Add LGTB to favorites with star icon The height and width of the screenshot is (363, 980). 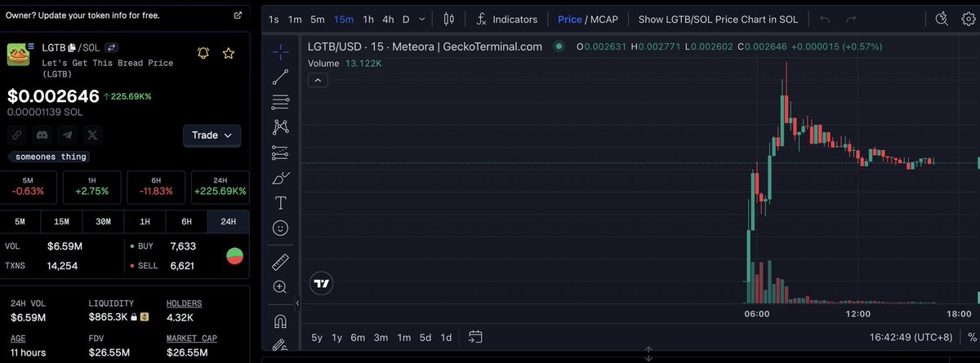[x=229, y=54]
